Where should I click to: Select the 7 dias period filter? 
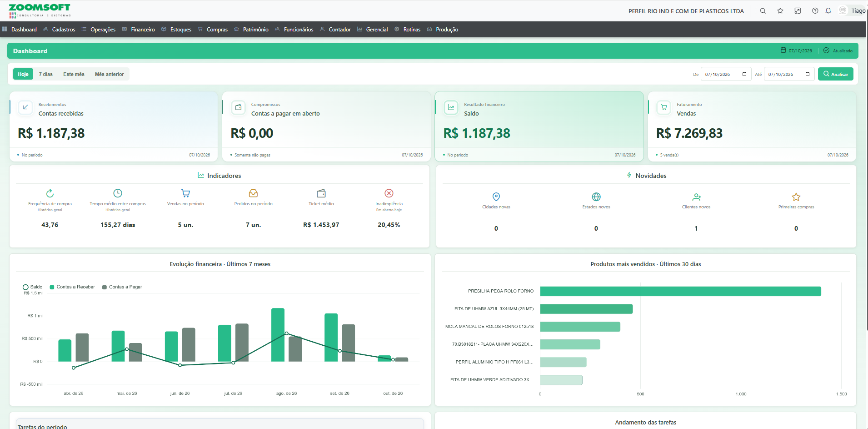[x=46, y=74]
